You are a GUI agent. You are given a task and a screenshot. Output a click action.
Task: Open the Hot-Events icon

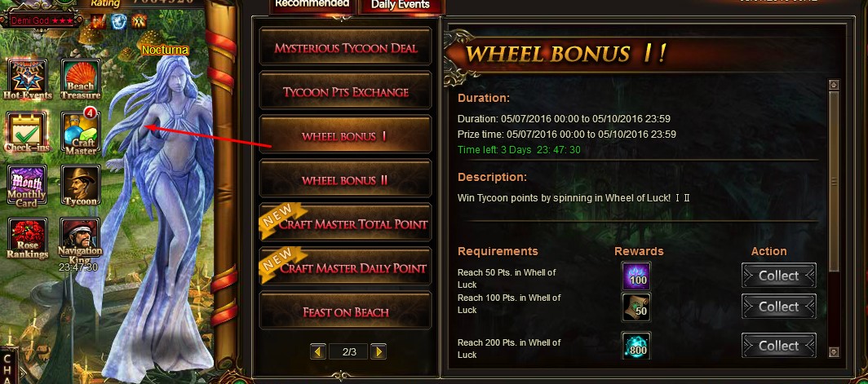[x=28, y=78]
